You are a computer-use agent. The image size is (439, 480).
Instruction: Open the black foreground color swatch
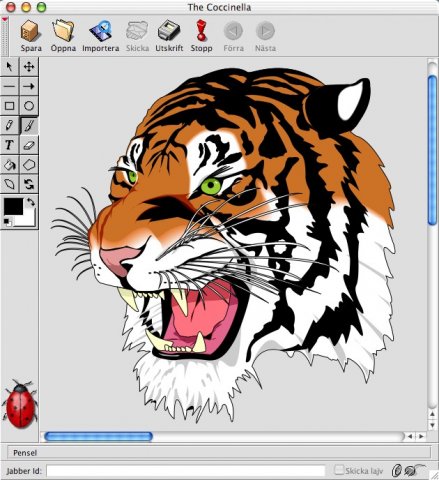click(13, 206)
